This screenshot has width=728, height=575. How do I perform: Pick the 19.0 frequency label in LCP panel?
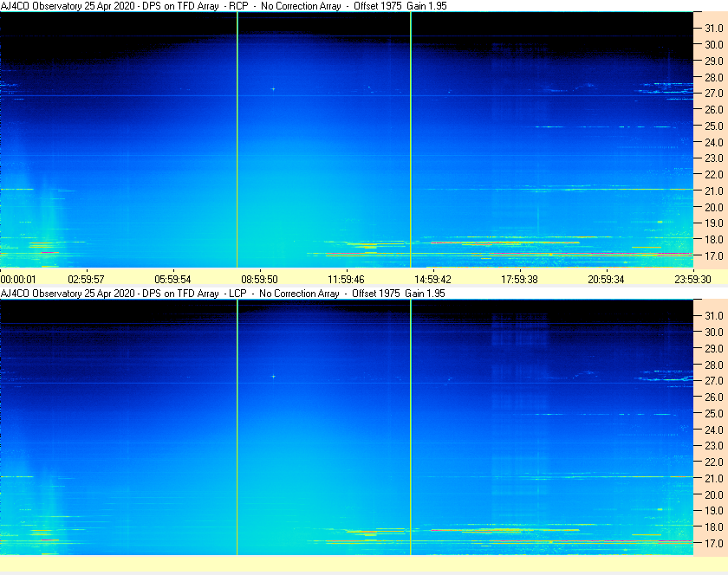tap(714, 511)
